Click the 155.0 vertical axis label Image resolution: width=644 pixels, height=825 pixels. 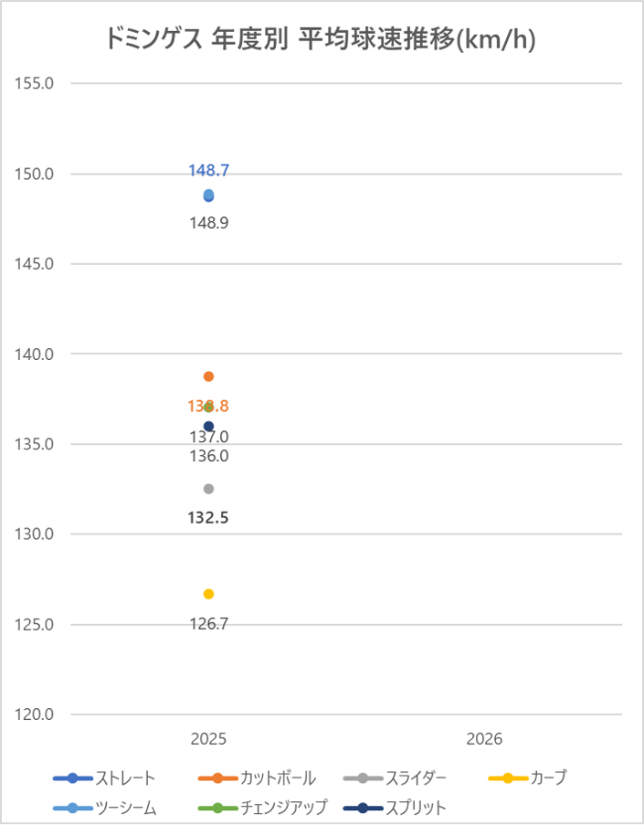click(x=34, y=83)
